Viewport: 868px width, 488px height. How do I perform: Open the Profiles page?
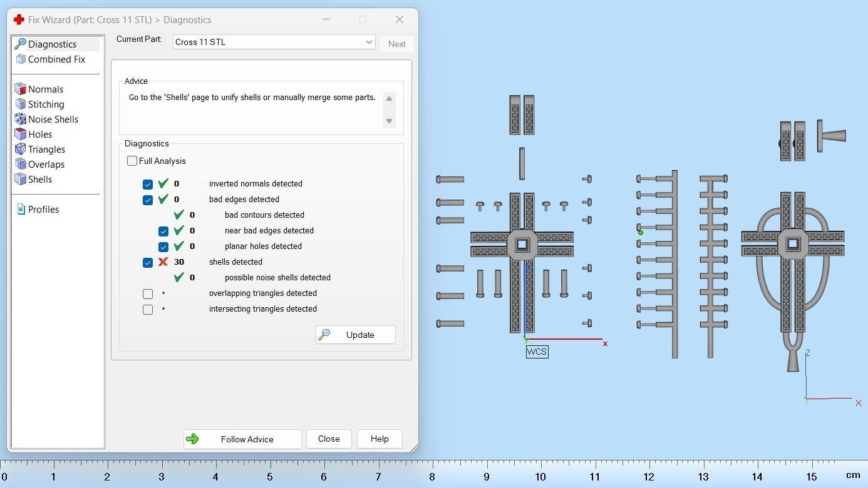pyautogui.click(x=43, y=209)
